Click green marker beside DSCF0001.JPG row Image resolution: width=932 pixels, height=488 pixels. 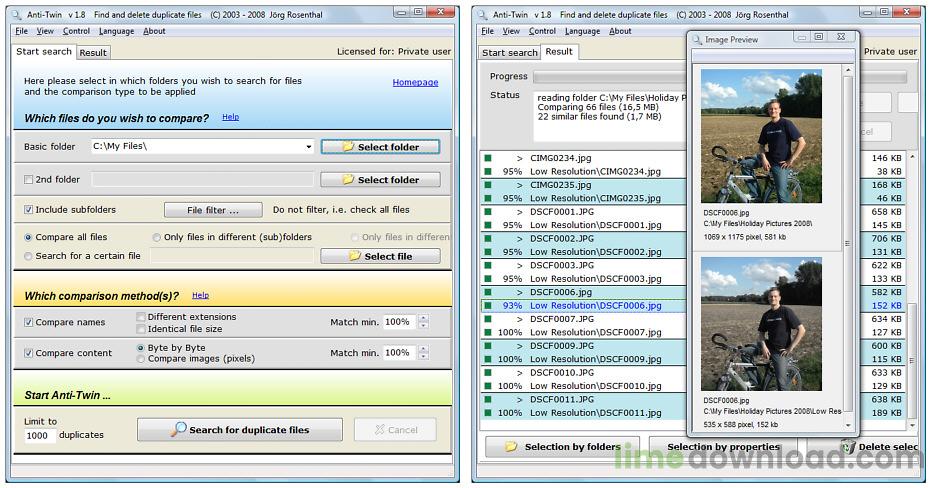[488, 212]
